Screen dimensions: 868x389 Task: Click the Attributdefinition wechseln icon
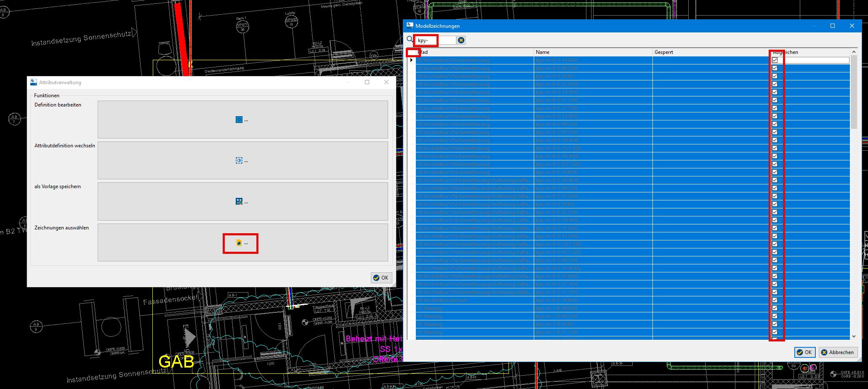(x=239, y=160)
